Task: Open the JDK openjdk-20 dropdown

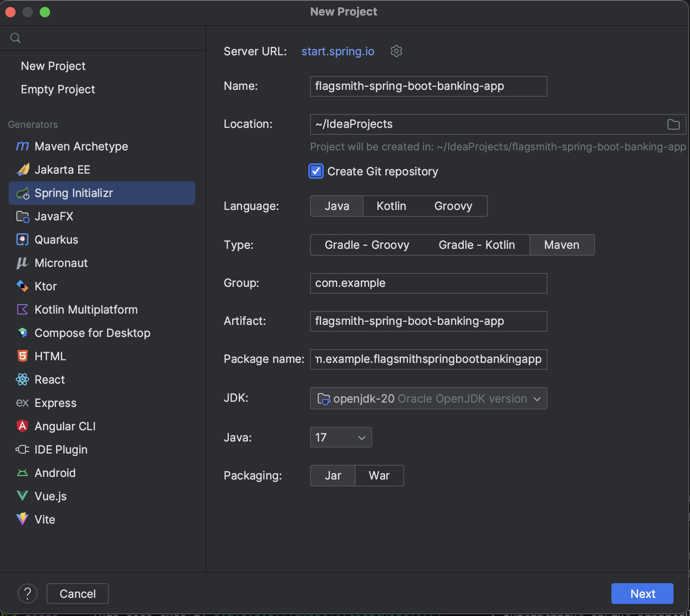Action: [x=429, y=398]
